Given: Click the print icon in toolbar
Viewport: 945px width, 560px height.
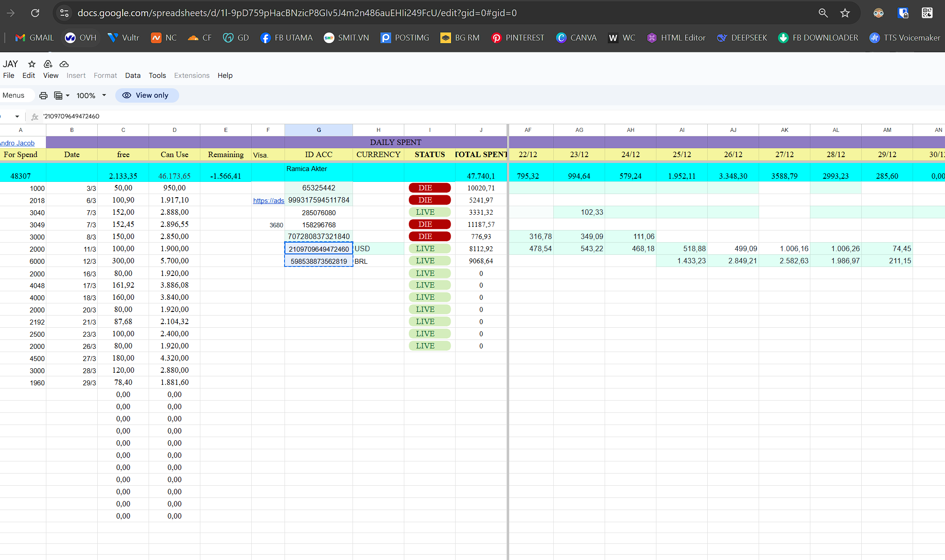Looking at the screenshot, I should point(43,95).
